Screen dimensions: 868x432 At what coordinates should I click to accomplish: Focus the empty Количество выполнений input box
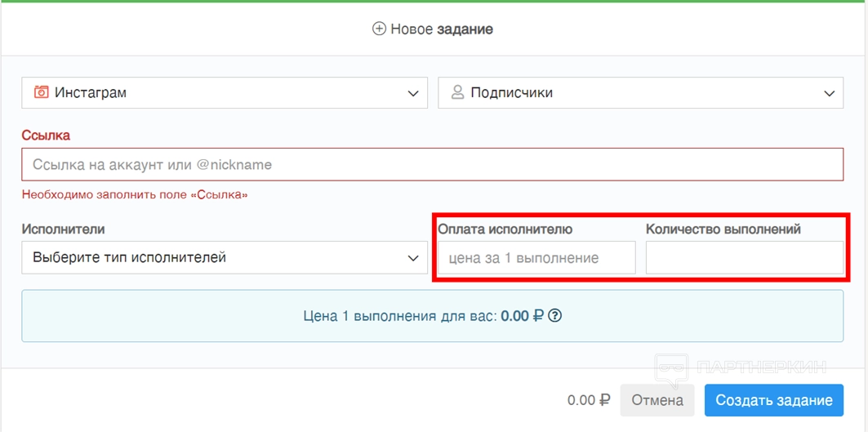click(744, 258)
